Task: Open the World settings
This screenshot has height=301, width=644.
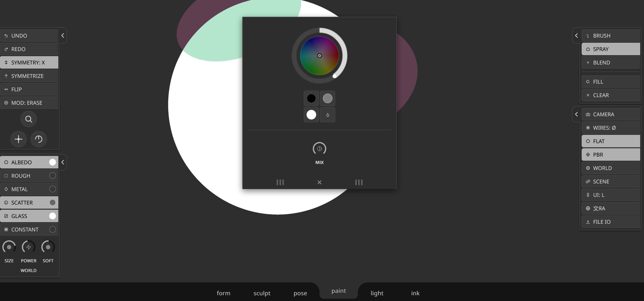Action: pyautogui.click(x=611, y=168)
